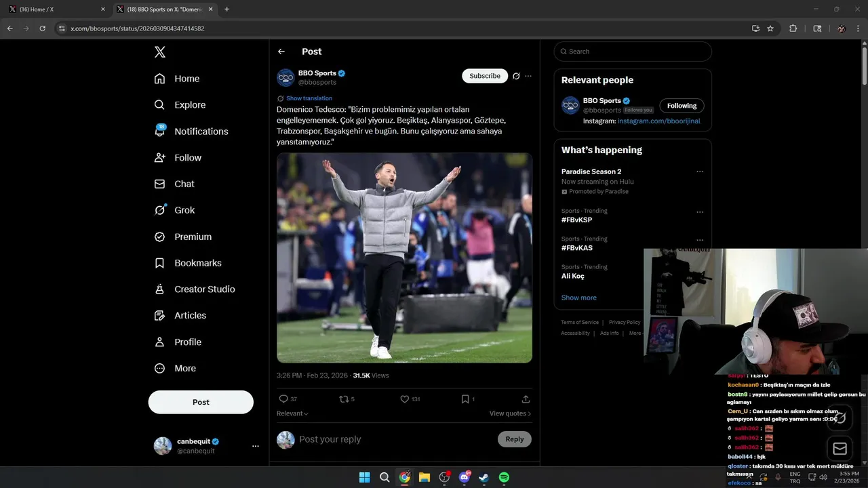Open browser extensions puzzle icon
This screenshot has height=488, width=868.
pyautogui.click(x=793, y=28)
